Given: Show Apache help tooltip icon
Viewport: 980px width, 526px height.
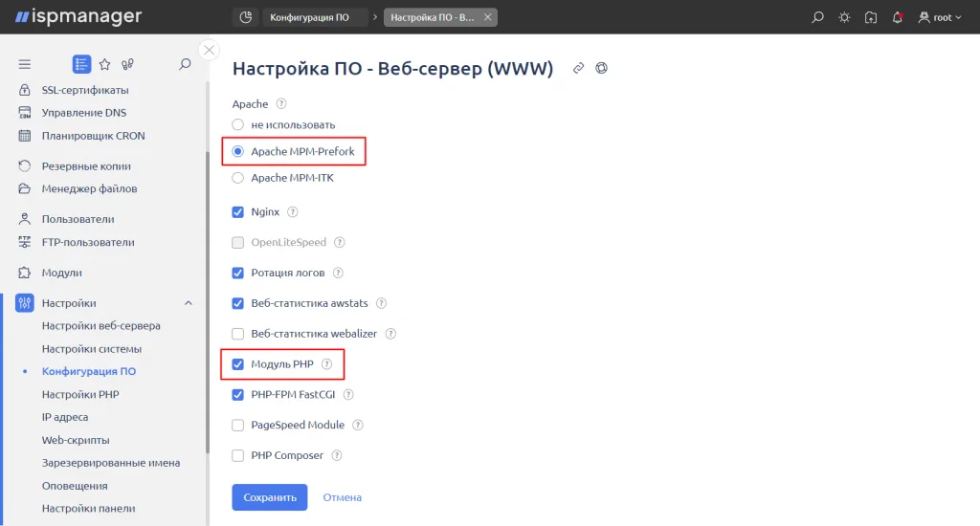Looking at the screenshot, I should tap(281, 103).
